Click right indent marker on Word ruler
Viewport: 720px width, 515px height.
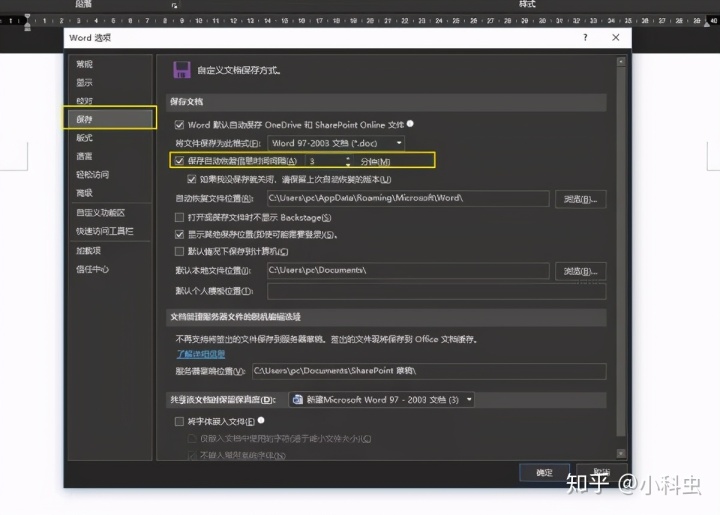[707, 23]
